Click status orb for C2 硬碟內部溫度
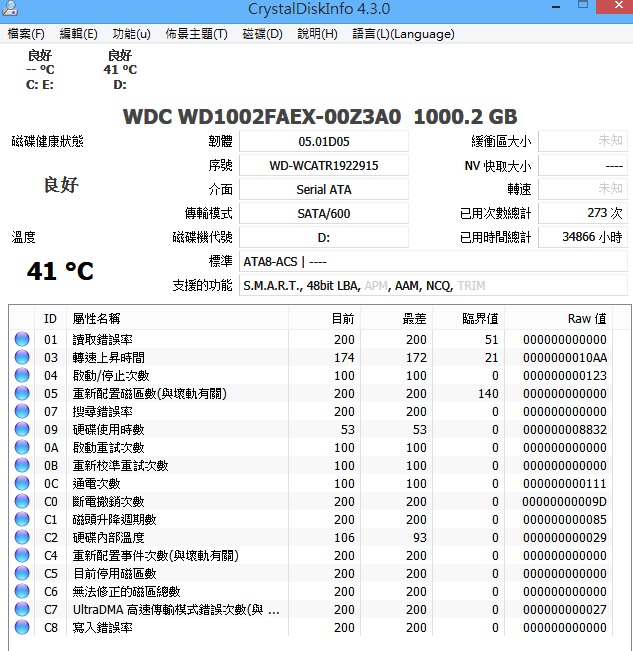This screenshot has height=651, width=633. point(22,537)
